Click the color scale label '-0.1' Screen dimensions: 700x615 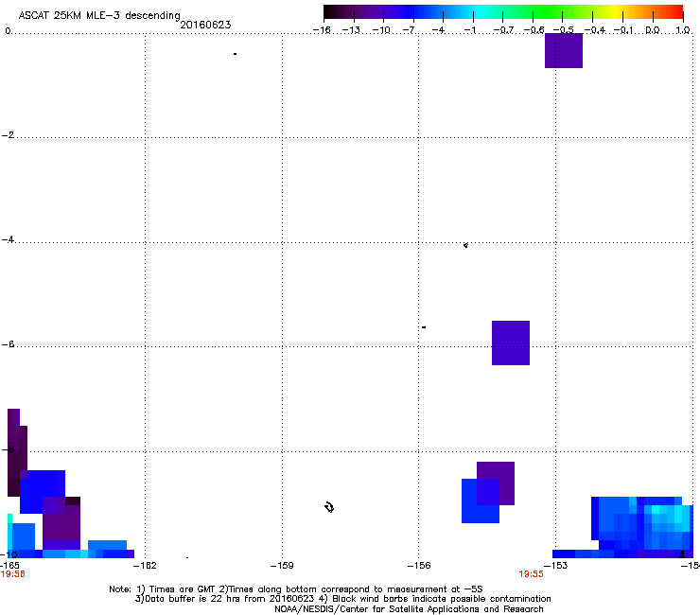(x=623, y=30)
